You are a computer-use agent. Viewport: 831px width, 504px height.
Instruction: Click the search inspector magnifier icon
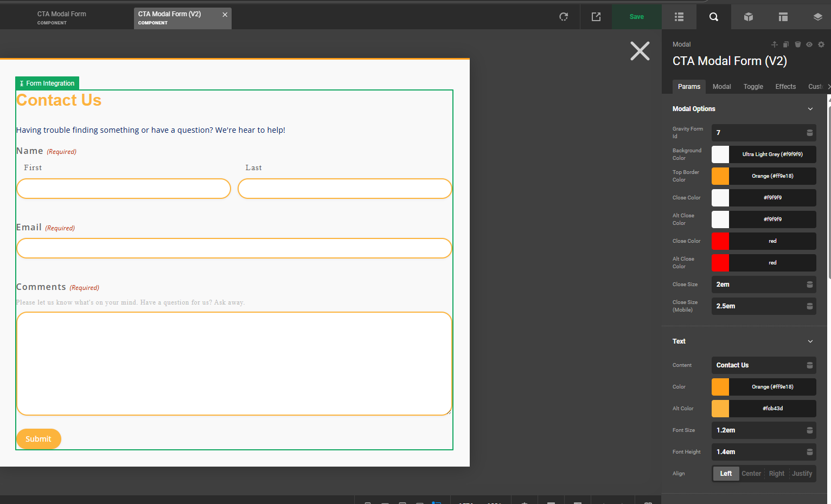click(x=713, y=17)
